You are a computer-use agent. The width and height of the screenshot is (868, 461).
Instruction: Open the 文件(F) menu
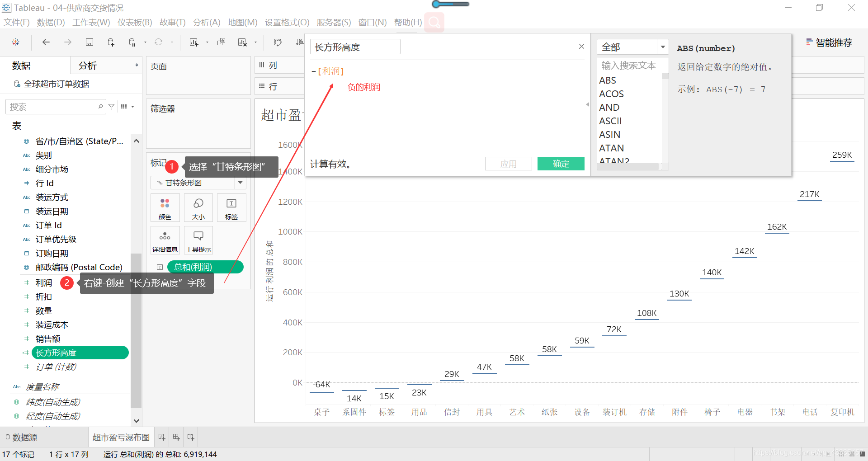pyautogui.click(x=17, y=23)
